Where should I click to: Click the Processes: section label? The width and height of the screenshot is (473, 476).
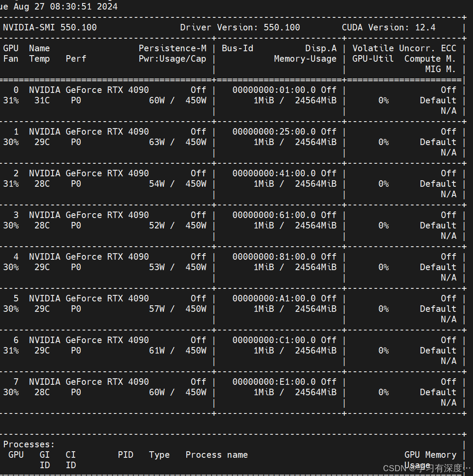[x=29, y=444]
